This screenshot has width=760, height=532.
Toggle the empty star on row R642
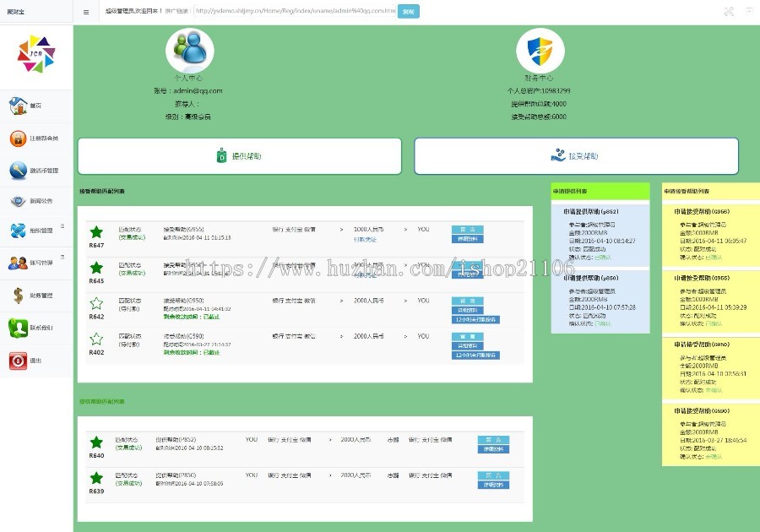96,303
